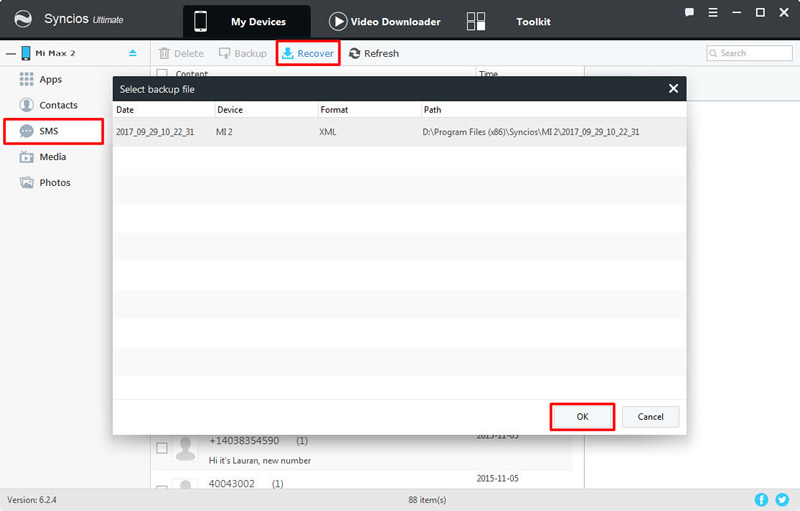Viewport: 800px width, 511px height.
Task: Select Photos in the sidebar
Action: [x=55, y=183]
